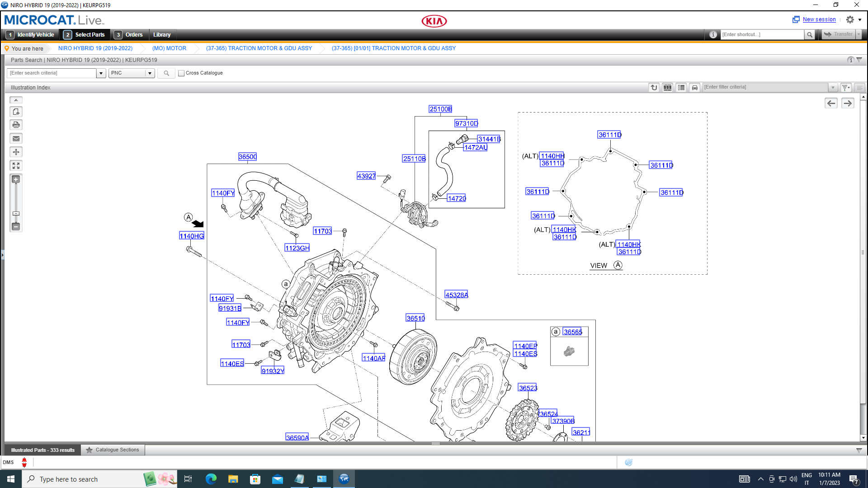Click the Kia logo
This screenshot has height=488, width=868.
click(x=434, y=21)
